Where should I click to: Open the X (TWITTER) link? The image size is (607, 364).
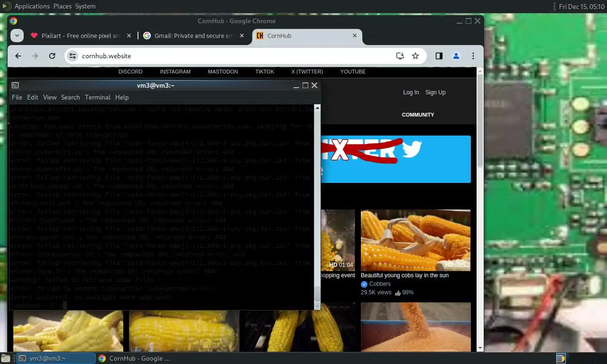(x=307, y=72)
